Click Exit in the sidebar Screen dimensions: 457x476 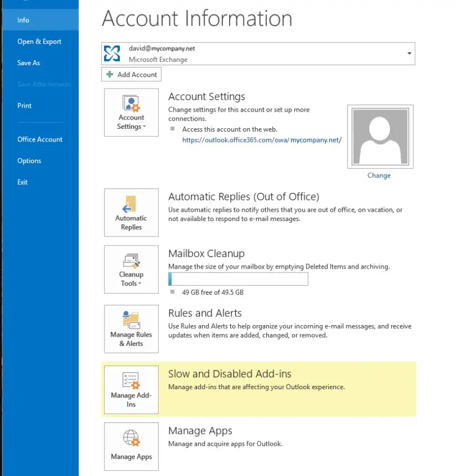(x=22, y=182)
